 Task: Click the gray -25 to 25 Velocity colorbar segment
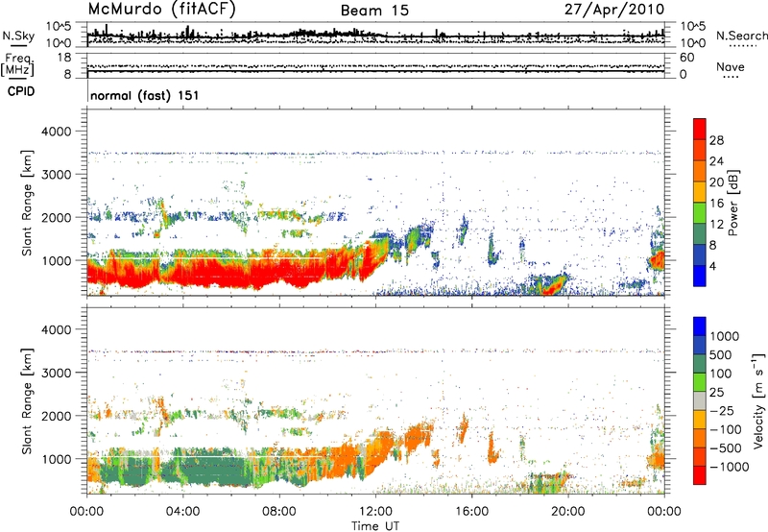point(700,400)
